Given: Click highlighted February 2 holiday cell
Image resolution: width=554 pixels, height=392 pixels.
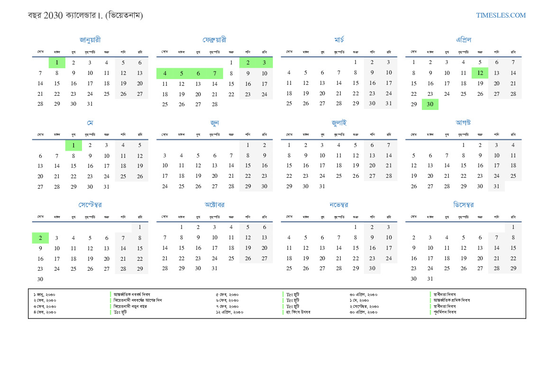Looking at the screenshot, I should [x=248, y=63].
